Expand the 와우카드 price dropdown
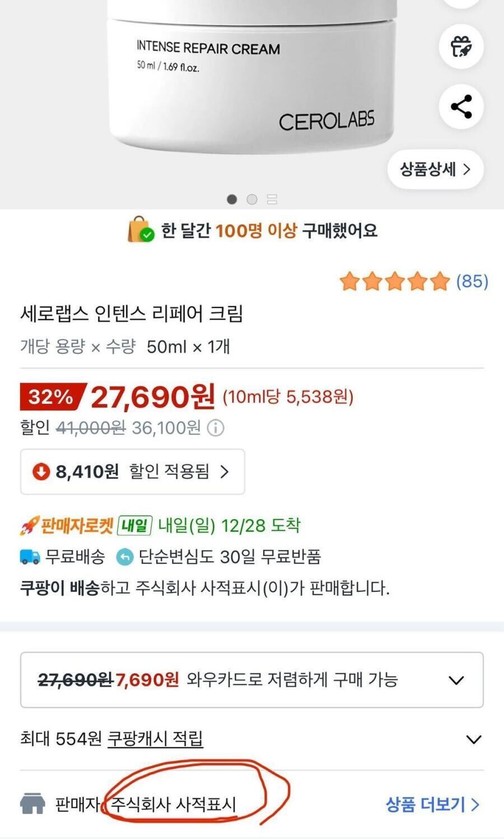Viewport: 504px width, 839px height. click(456, 680)
